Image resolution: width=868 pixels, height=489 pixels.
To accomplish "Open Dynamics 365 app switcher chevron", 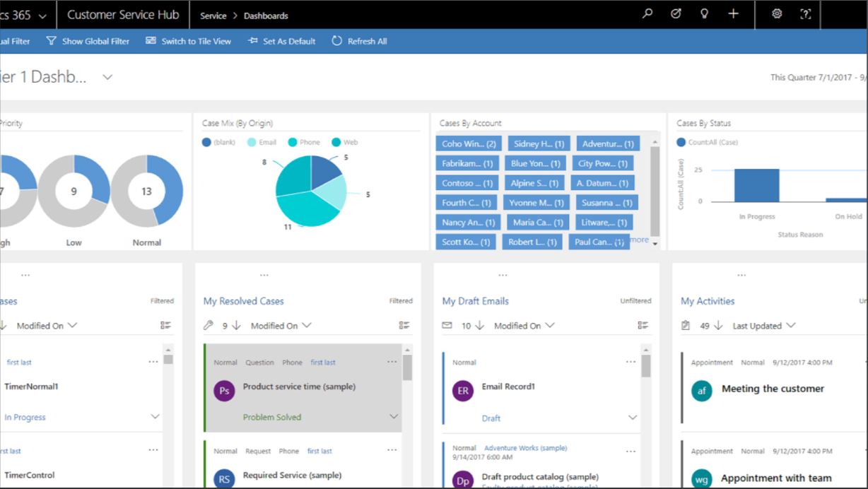I will [x=42, y=16].
